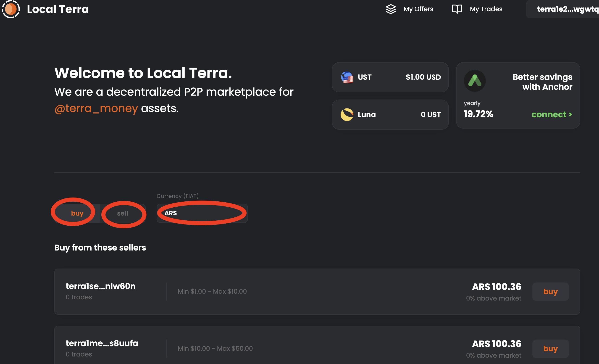Viewport: 599px width, 364px height.
Task: Select the terra1me...s8uufa seller name
Action: [102, 343]
